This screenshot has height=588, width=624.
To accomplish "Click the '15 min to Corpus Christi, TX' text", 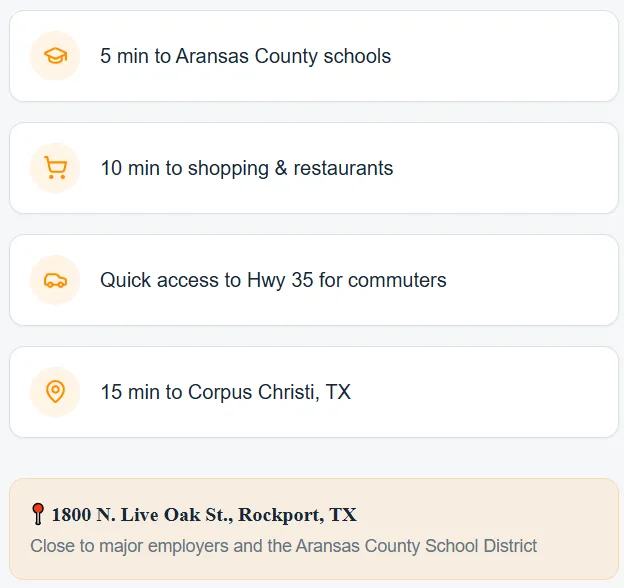I will click(225, 392).
